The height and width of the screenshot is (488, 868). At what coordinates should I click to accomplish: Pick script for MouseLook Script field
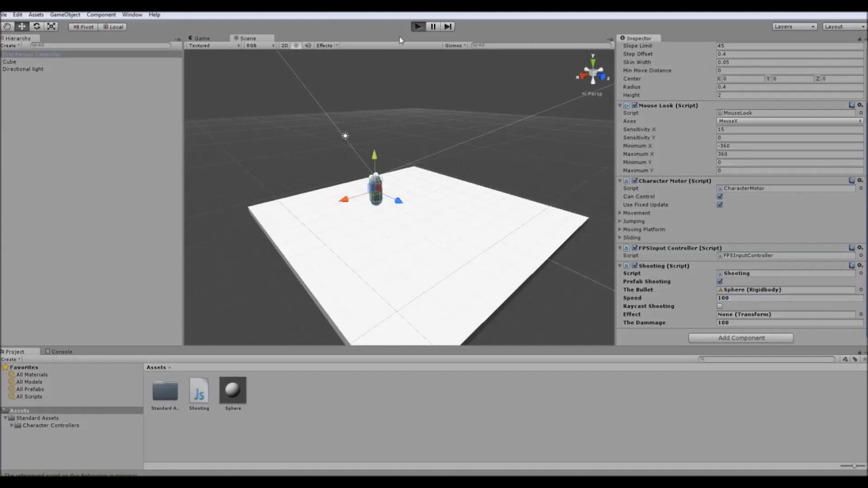pyautogui.click(x=861, y=113)
